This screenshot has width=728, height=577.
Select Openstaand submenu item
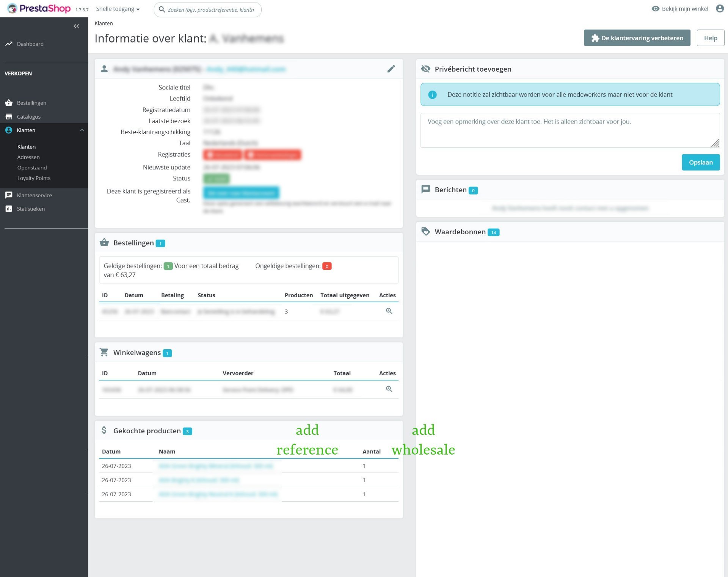tap(32, 168)
